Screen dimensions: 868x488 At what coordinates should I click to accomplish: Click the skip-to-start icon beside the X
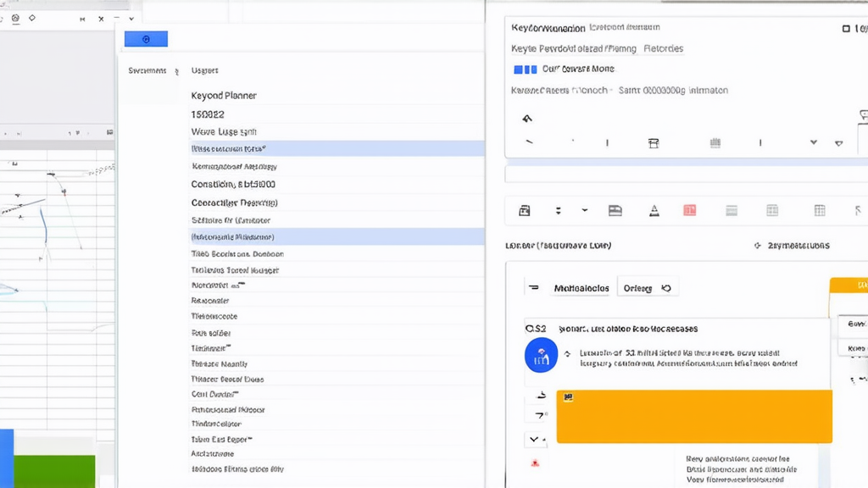[x=82, y=19]
